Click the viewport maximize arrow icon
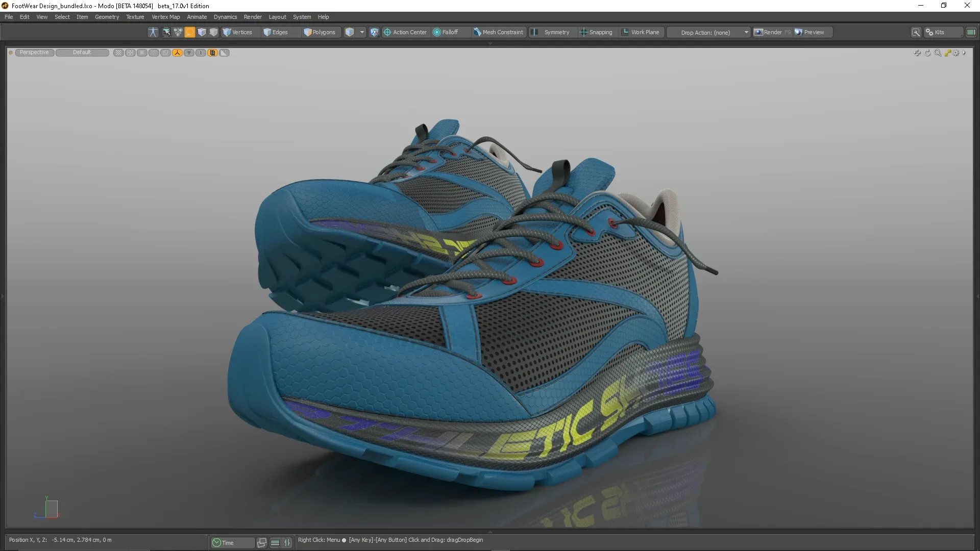Image resolution: width=980 pixels, height=551 pixels. (x=947, y=53)
